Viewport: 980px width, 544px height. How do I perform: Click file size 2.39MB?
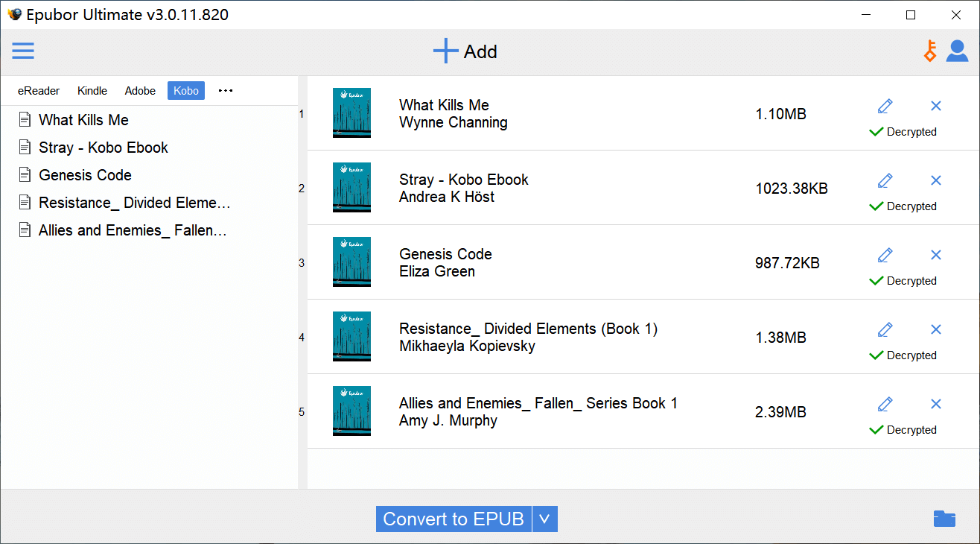[x=781, y=412]
